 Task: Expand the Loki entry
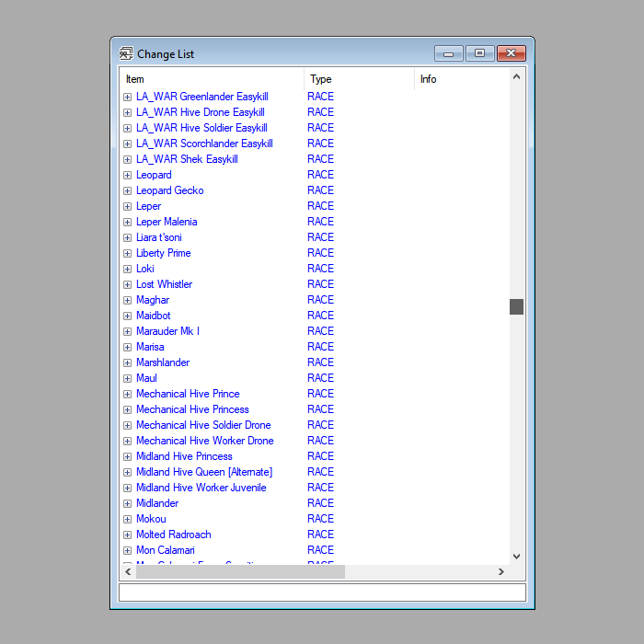click(x=127, y=269)
